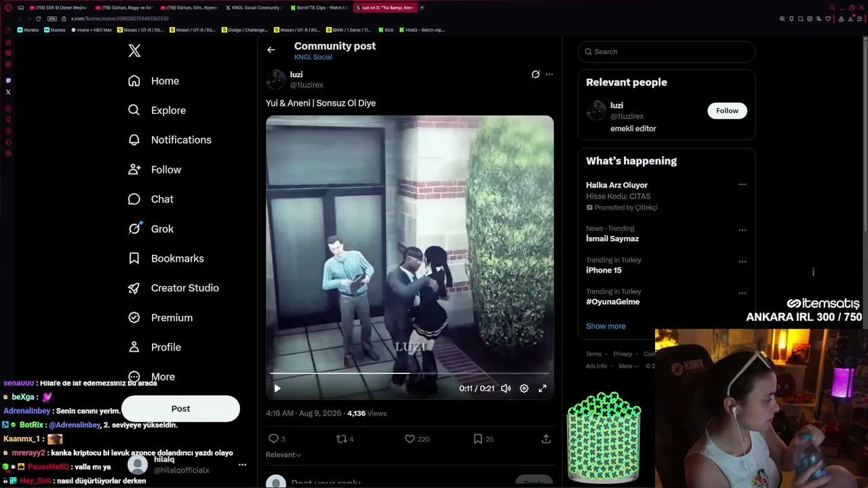The image size is (868, 488).
Task: Expand the Relevant replies sort dropdown
Action: pyautogui.click(x=283, y=455)
